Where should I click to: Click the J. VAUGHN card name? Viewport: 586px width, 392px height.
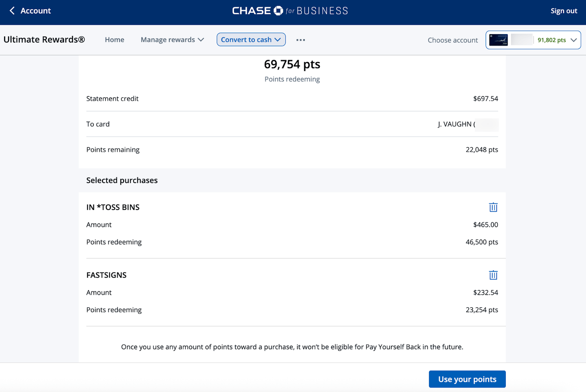pos(456,124)
